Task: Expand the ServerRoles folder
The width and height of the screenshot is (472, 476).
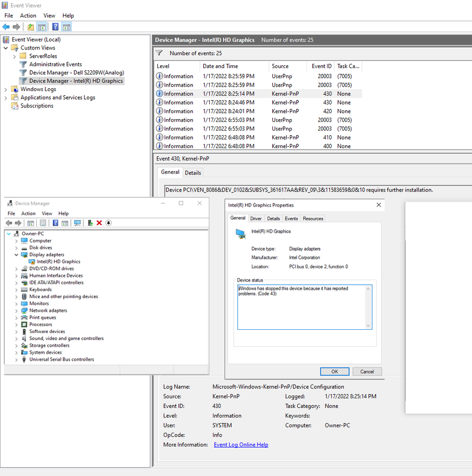Action: click(14, 57)
